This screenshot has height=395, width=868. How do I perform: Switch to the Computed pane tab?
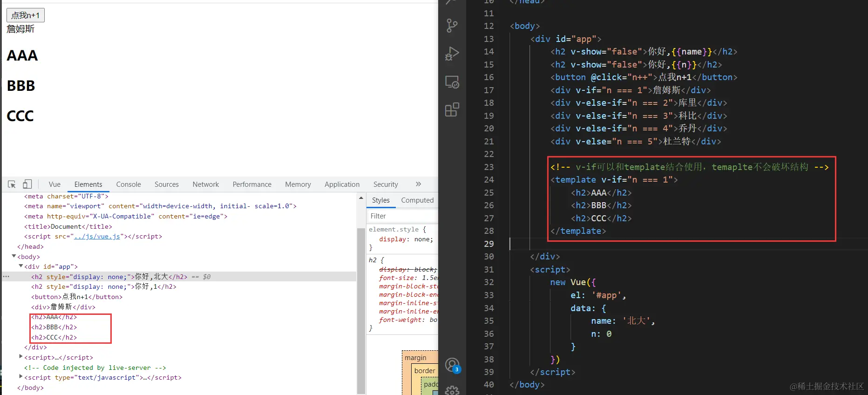(x=417, y=200)
